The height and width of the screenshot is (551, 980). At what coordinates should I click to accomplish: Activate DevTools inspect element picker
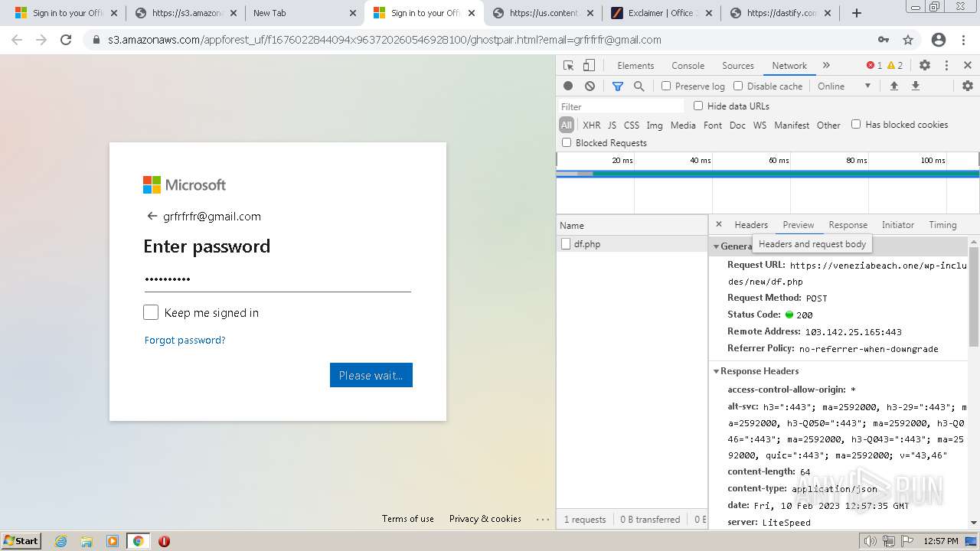[568, 66]
